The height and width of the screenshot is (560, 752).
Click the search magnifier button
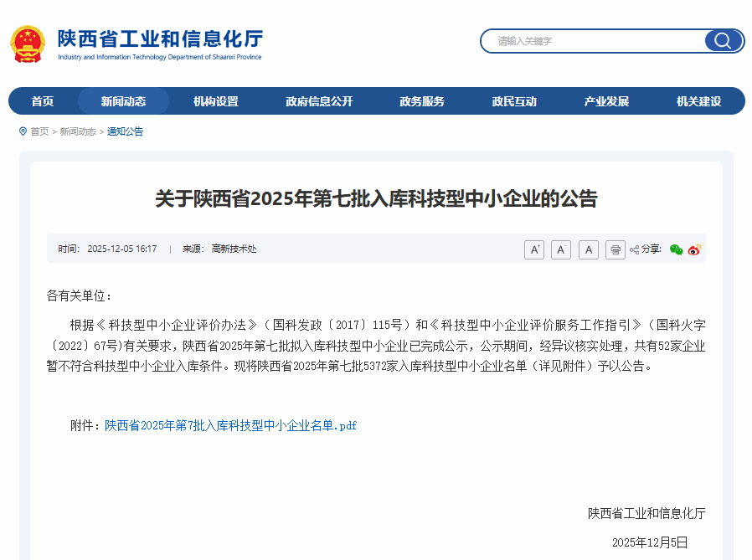(722, 41)
